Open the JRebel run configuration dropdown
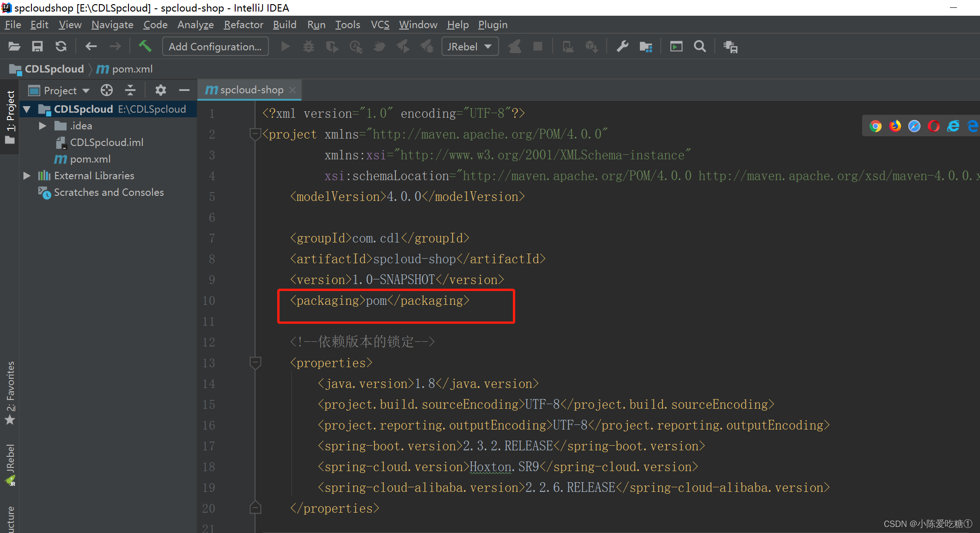Viewport: 980px width, 533px height. [469, 46]
